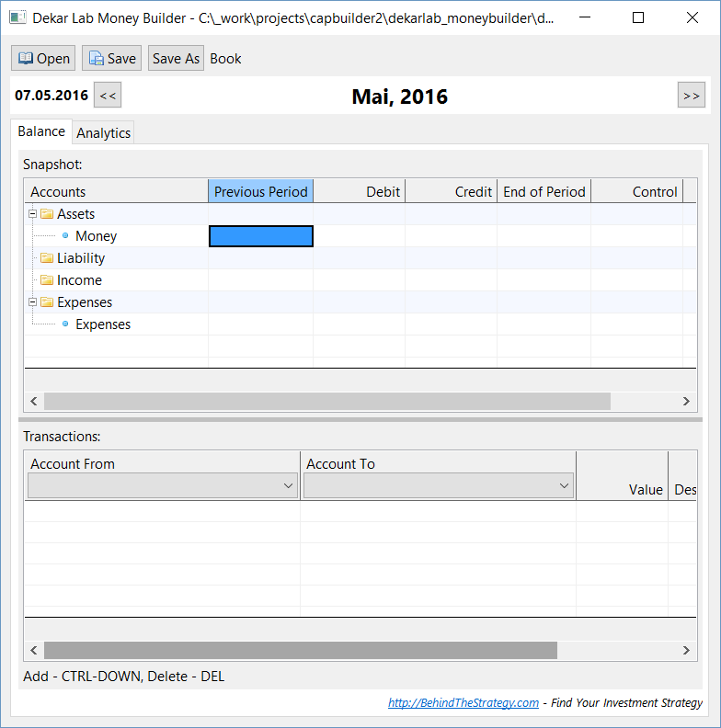Image resolution: width=721 pixels, height=728 pixels.
Task: Click the Snapshot horizontal scrollbar thumb
Action: coord(327,401)
